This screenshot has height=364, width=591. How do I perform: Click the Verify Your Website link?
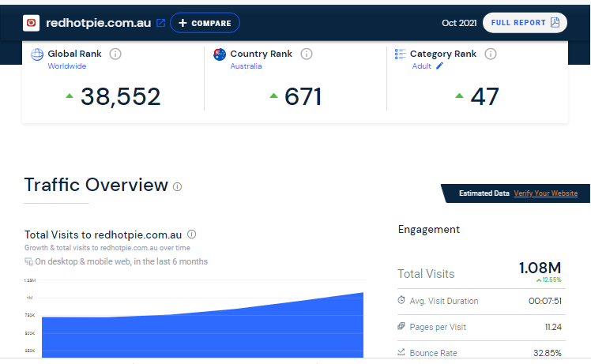tap(545, 193)
